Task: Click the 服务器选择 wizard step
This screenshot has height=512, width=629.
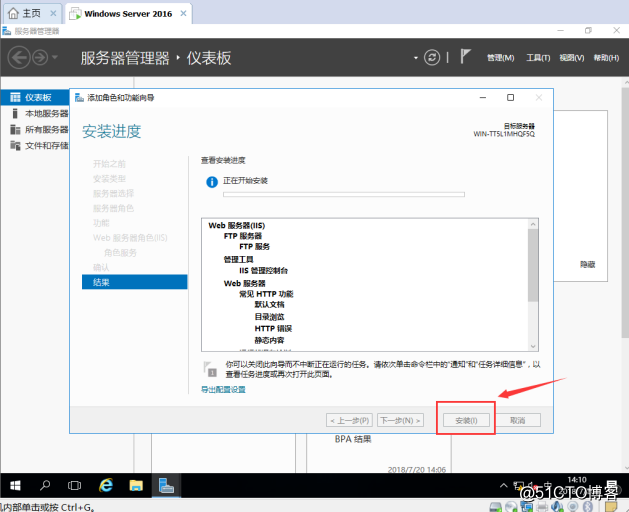Action: [x=113, y=193]
